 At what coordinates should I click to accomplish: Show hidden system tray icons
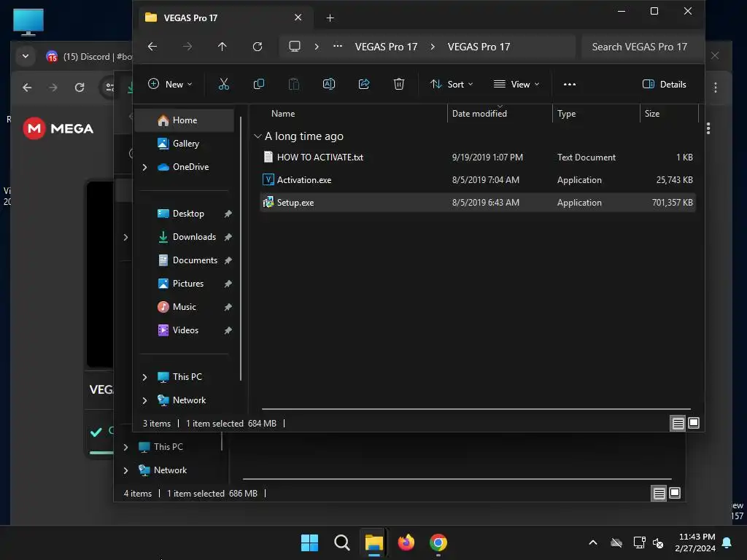(x=593, y=542)
